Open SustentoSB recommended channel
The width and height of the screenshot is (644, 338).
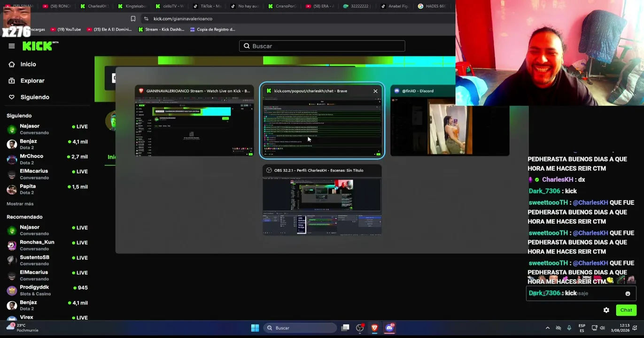click(x=47, y=260)
